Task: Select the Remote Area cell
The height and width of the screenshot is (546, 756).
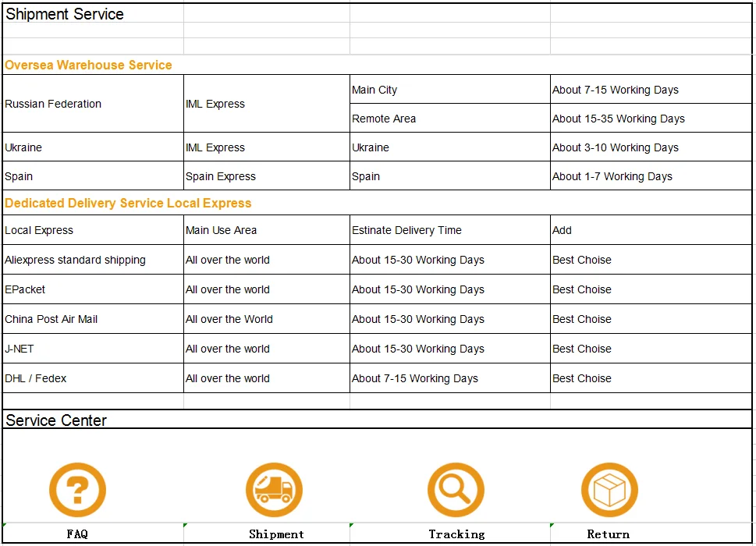Action: pos(450,119)
